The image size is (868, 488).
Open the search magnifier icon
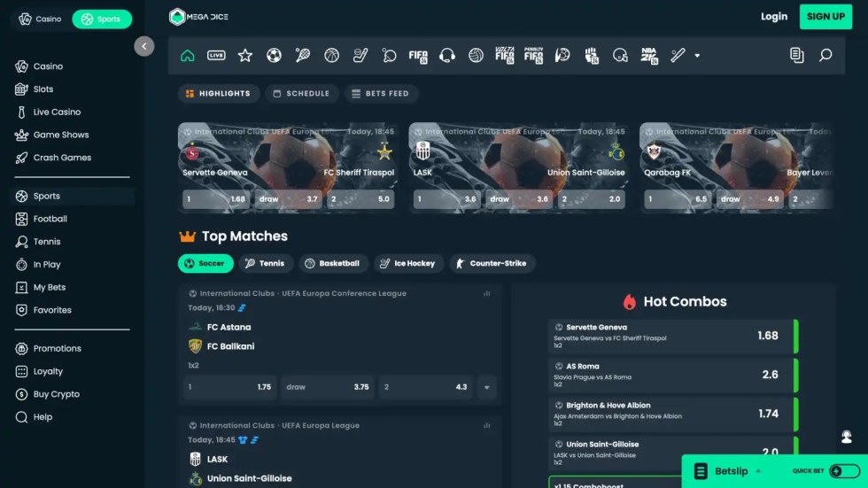[825, 55]
